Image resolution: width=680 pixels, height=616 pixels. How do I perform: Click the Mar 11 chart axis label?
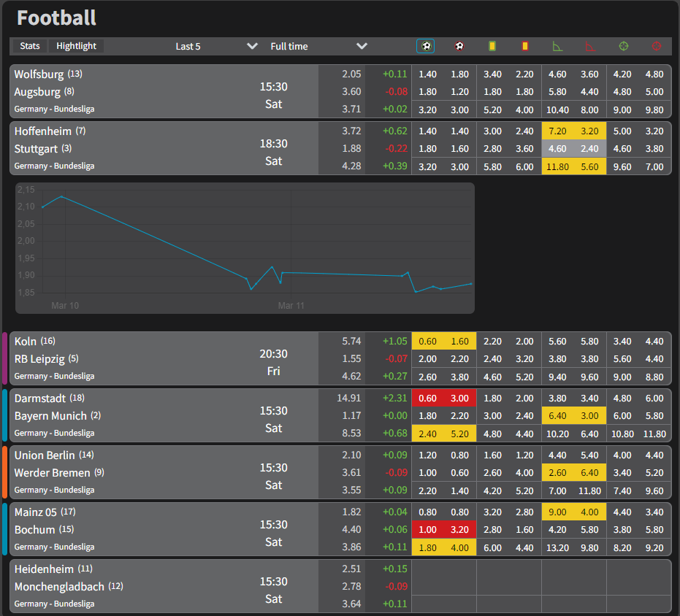291,306
